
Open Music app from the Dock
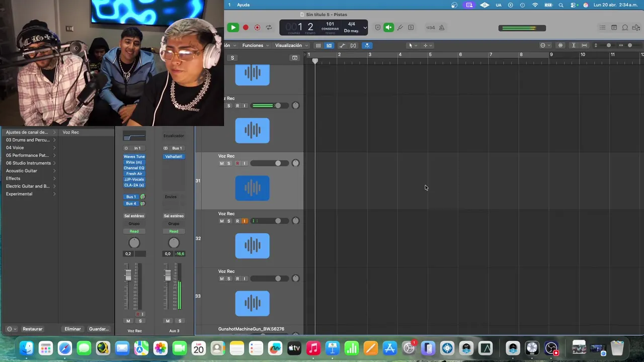click(x=313, y=348)
